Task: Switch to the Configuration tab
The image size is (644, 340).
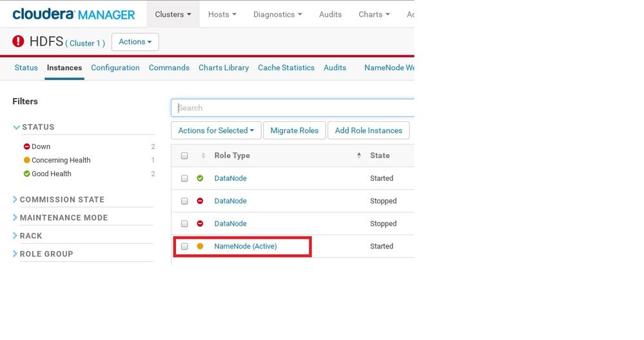Action: tap(115, 68)
